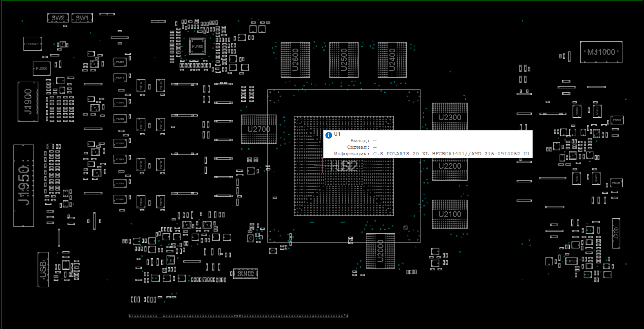This screenshot has width=644, height=329.
Task: Select memory chip U2600
Action: (295, 60)
